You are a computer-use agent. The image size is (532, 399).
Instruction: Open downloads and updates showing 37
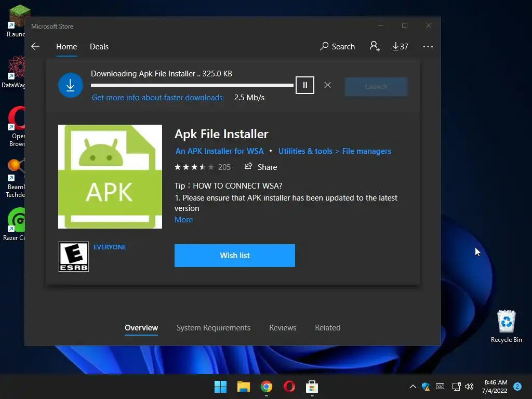401,46
